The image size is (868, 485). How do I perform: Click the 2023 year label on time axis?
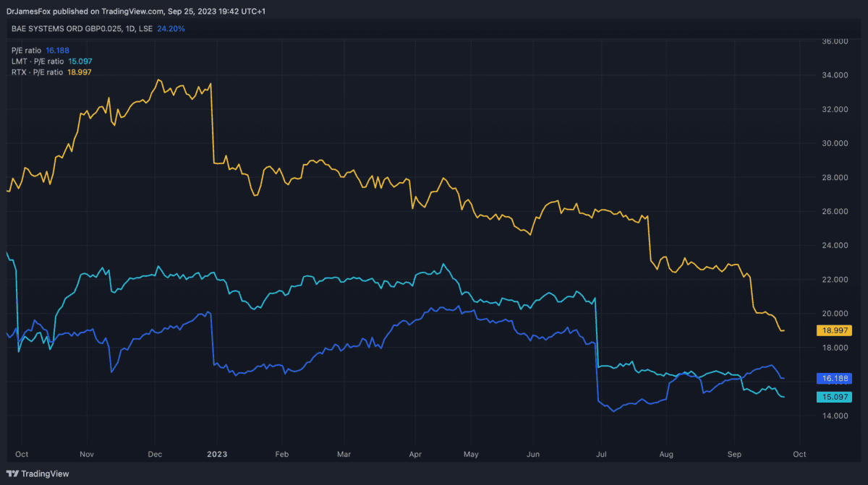coord(217,454)
